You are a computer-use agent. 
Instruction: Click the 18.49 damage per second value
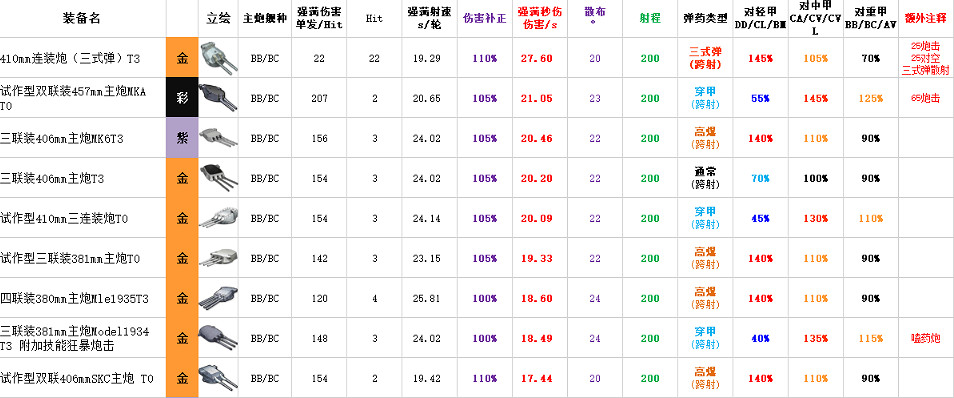(537, 338)
